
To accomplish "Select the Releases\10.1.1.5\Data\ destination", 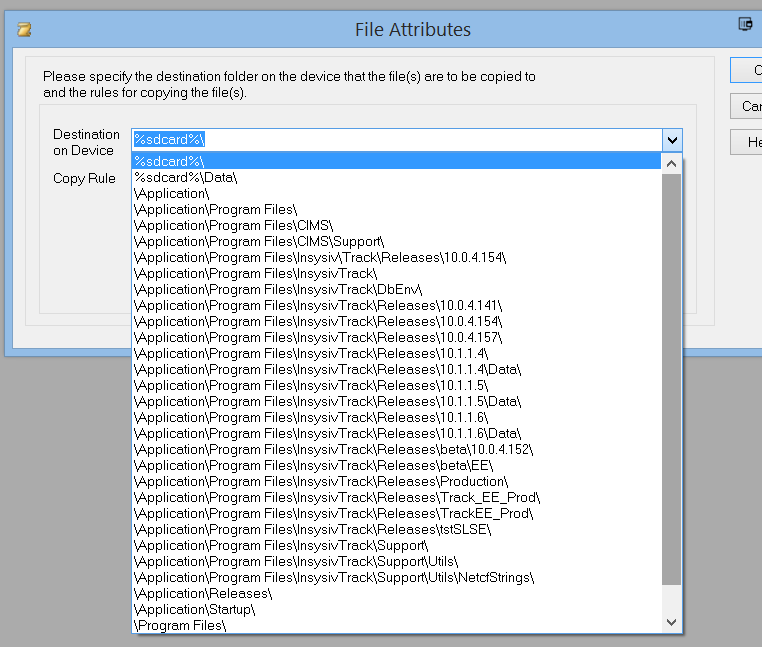I will 327,401.
